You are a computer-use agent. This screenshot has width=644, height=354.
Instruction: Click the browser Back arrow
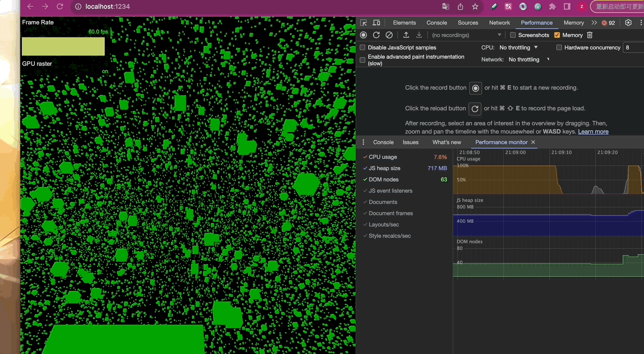click(30, 6)
